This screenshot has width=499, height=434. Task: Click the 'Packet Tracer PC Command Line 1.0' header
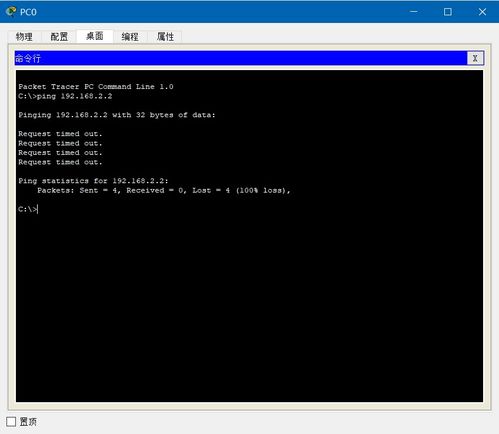tap(96, 87)
